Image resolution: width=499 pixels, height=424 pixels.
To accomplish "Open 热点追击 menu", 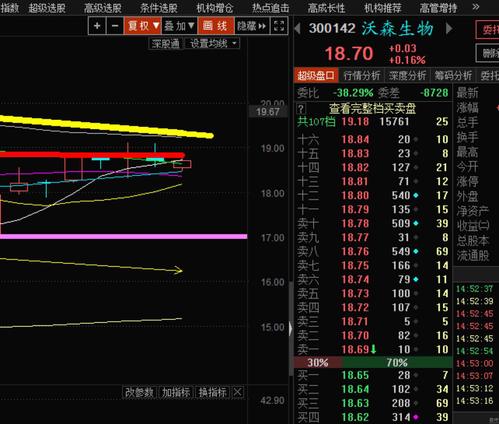I will [x=270, y=8].
